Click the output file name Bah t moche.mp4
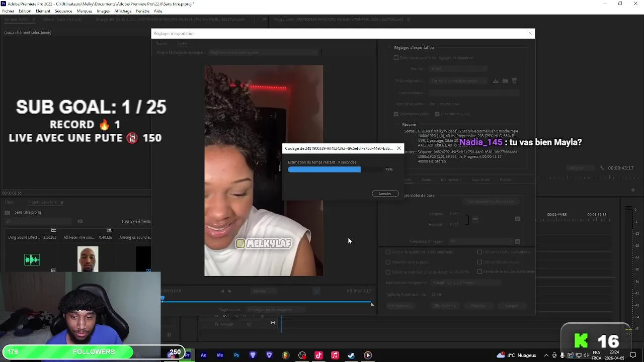The width and height of the screenshot is (644, 362). click(444, 104)
